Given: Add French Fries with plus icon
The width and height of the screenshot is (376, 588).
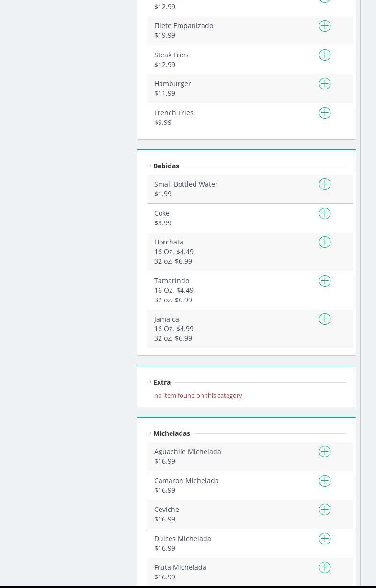Looking at the screenshot, I should point(325,113).
